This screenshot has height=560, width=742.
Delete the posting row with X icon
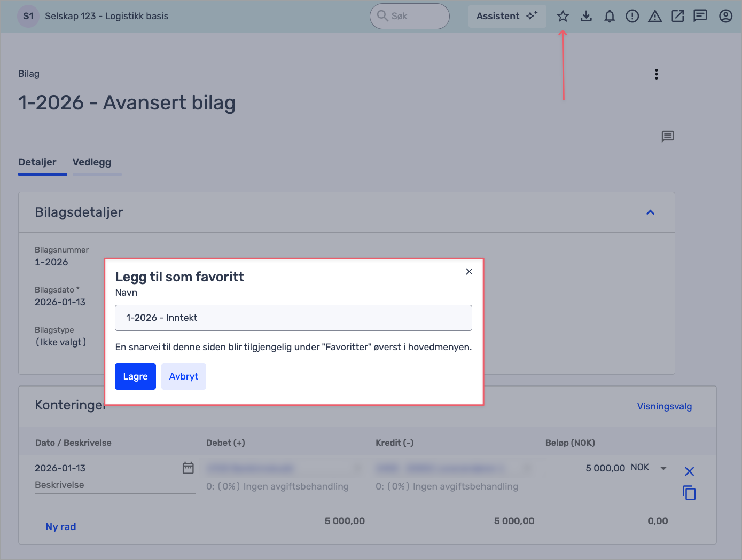point(689,471)
